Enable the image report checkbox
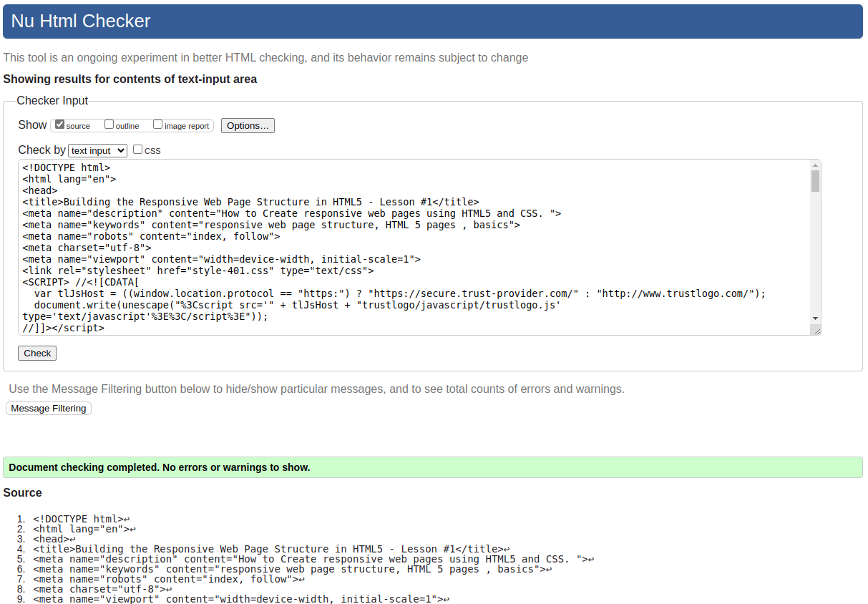This screenshot has height=604, width=868. (x=158, y=125)
